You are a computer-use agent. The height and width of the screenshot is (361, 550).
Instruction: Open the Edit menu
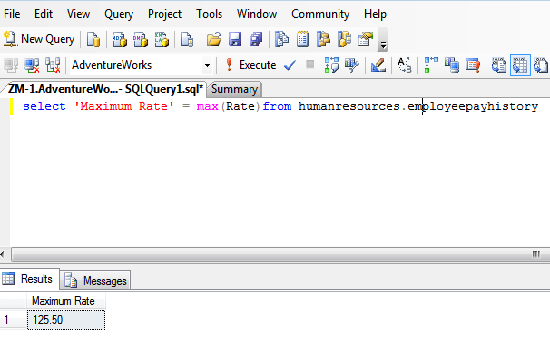point(43,14)
